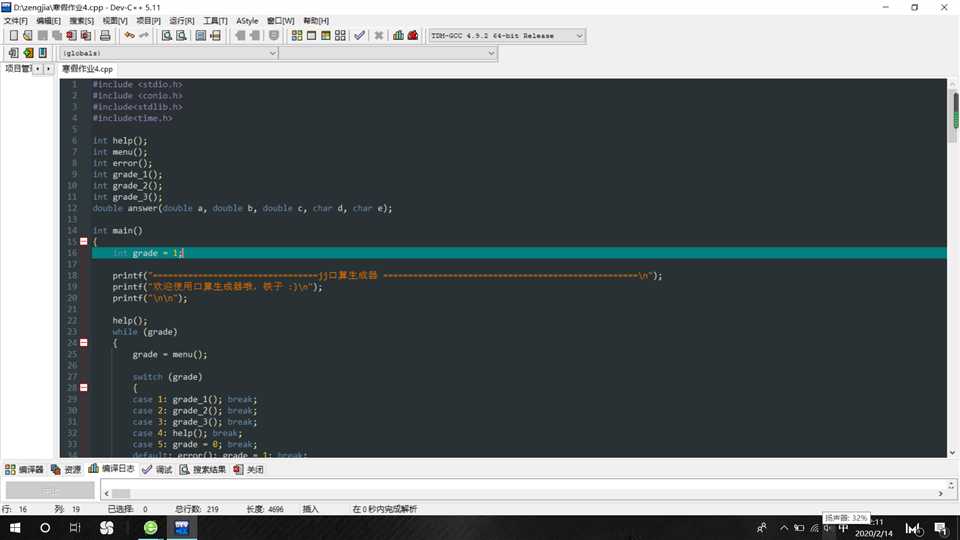Open the 文件[F] menu
Viewport: 960px width, 540px height.
tap(15, 21)
